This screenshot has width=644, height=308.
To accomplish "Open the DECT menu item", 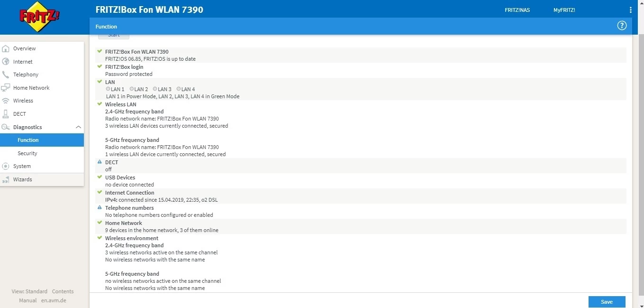I will (x=42, y=114).
